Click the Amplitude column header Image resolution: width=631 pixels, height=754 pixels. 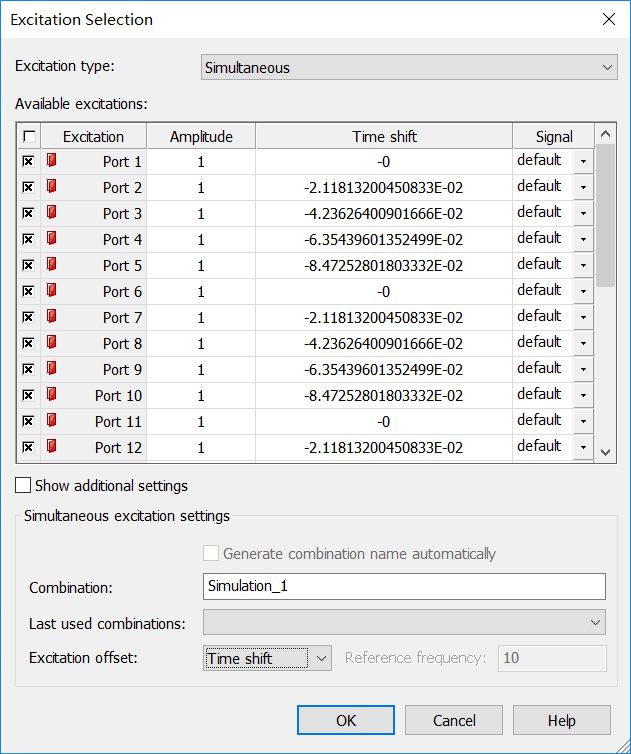(201, 137)
